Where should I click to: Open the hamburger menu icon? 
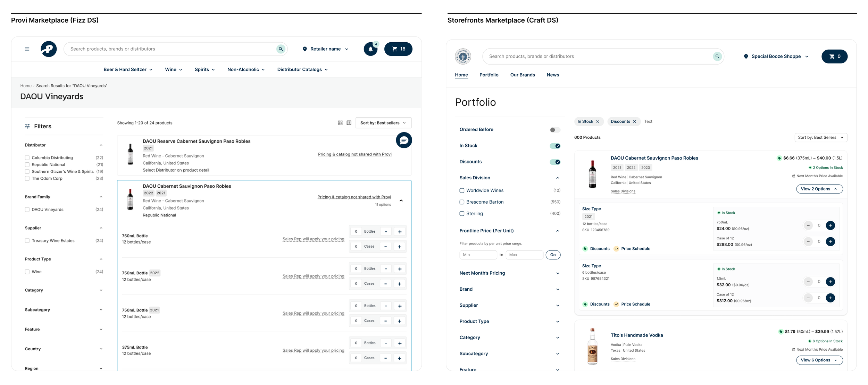[27, 49]
